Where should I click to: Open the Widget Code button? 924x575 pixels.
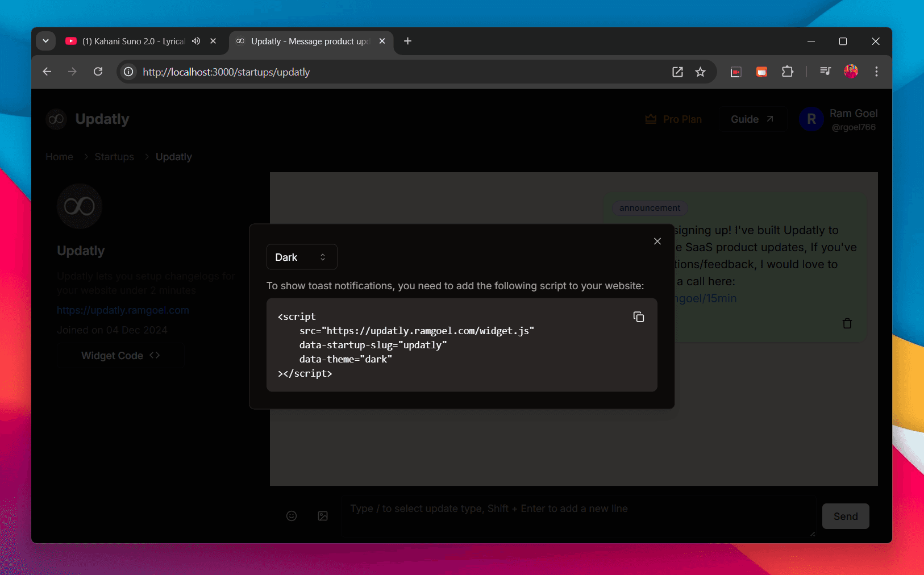click(x=120, y=356)
